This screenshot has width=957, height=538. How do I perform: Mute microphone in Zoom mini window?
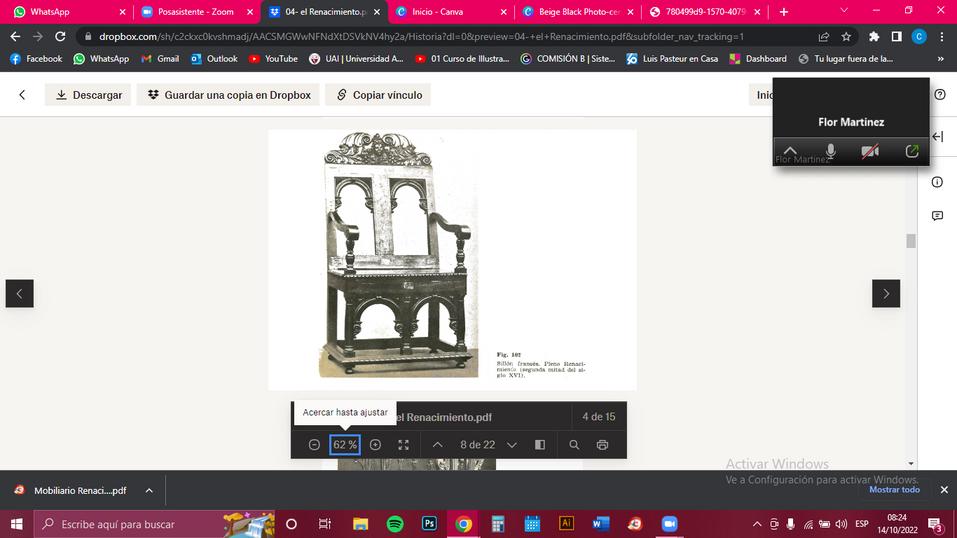(x=830, y=151)
